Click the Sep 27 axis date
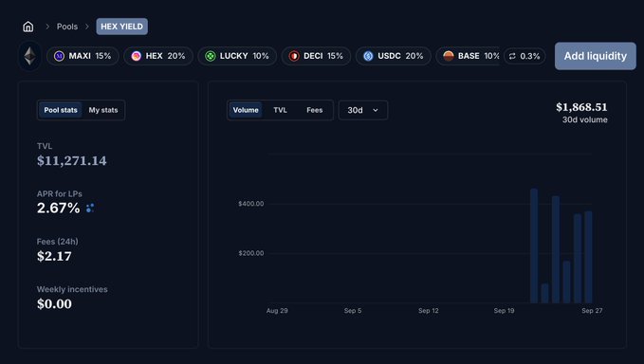The height and width of the screenshot is (364, 644). coord(592,311)
